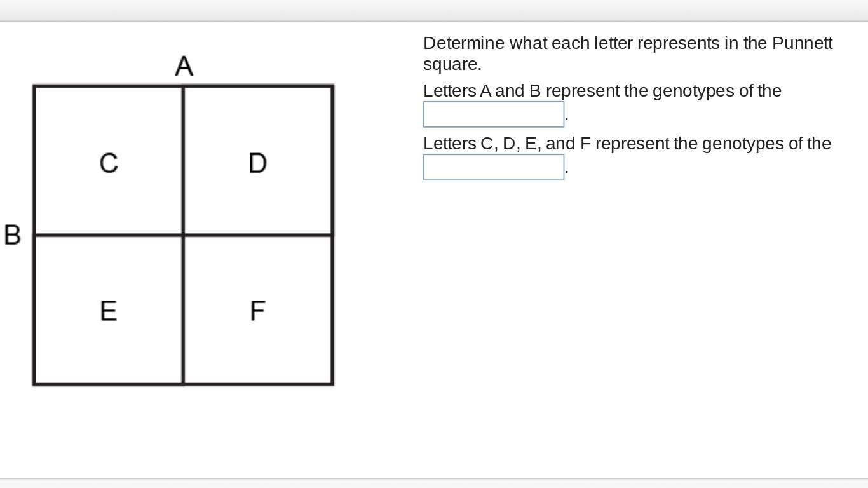
Task: Click the vertical divider between cells C and D
Action: [184, 160]
